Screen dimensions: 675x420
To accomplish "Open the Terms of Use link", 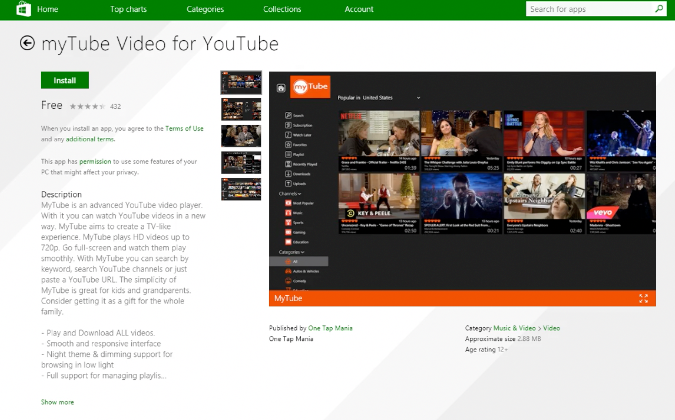I will [x=184, y=128].
